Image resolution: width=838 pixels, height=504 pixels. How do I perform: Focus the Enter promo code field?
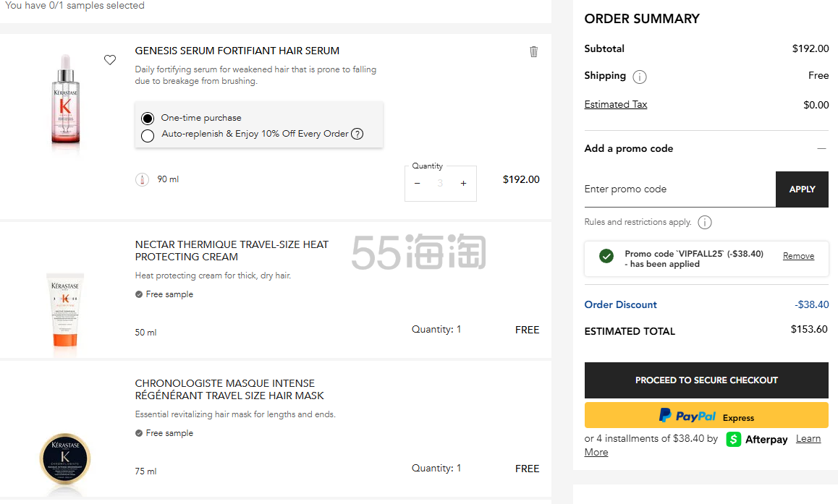(680, 189)
